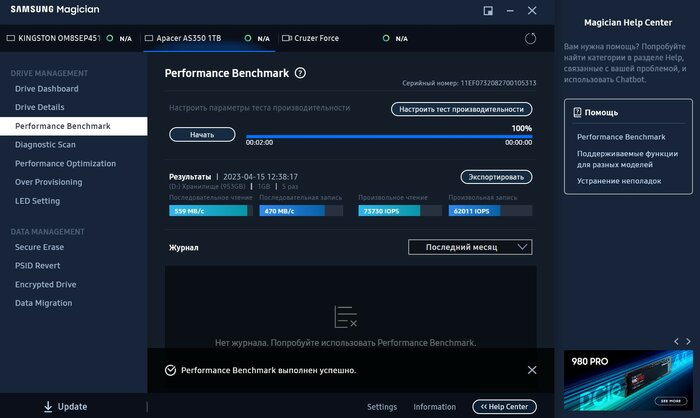Image resolution: width=700 pixels, height=418 pixels.
Task: Open Drive Dashboard in sidebar
Action: 47,89
